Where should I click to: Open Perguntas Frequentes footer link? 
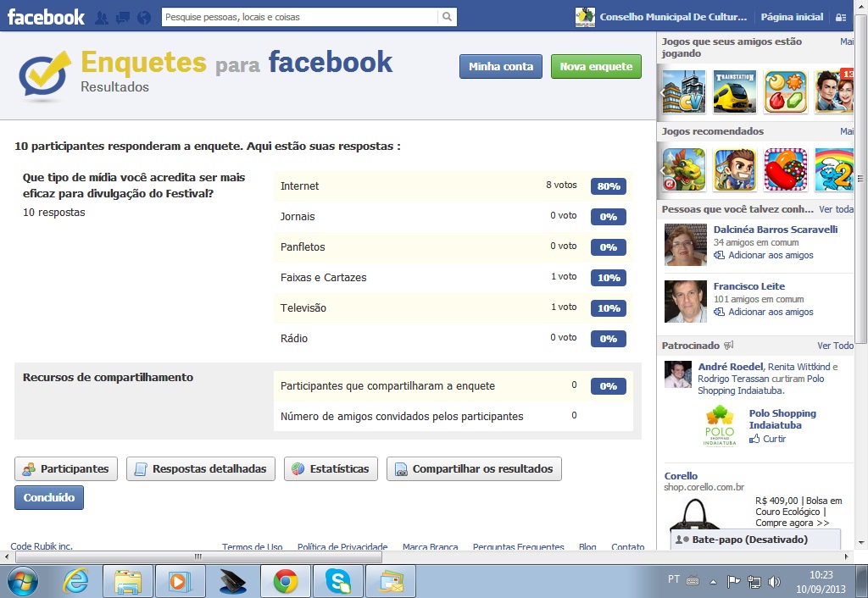pyautogui.click(x=518, y=546)
